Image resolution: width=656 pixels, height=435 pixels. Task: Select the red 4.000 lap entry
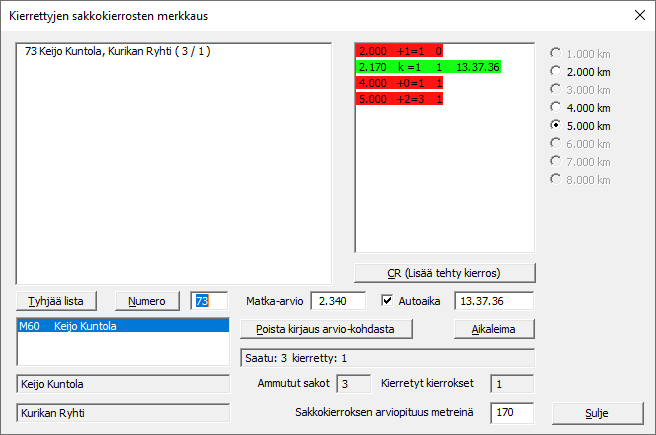tap(400, 83)
